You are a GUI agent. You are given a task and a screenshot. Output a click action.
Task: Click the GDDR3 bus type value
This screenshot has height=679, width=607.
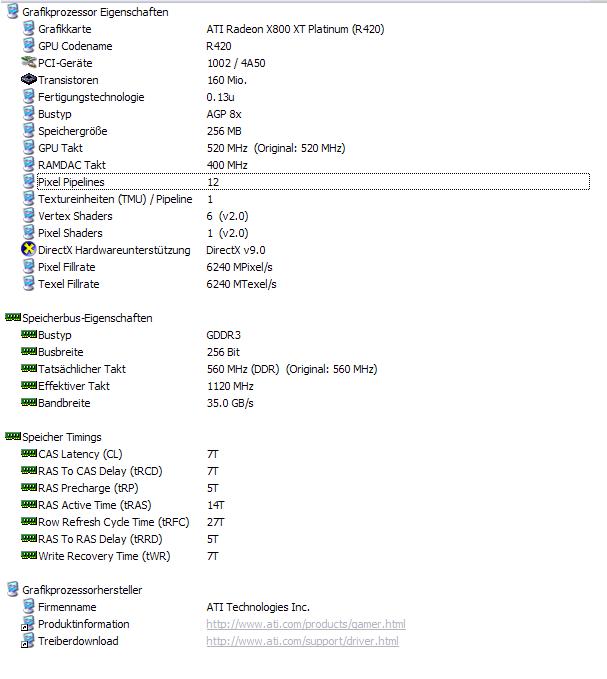click(223, 335)
